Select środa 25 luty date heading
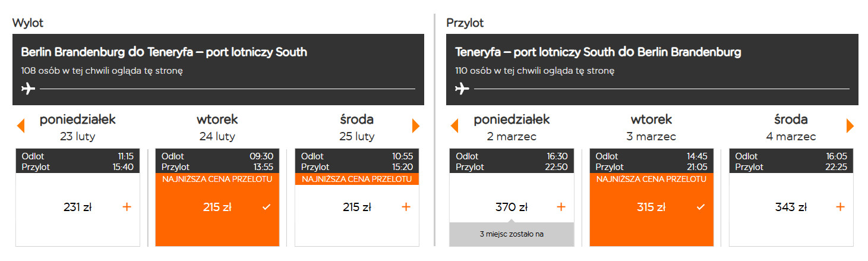Screen dimensions: 868x261 coord(356,127)
